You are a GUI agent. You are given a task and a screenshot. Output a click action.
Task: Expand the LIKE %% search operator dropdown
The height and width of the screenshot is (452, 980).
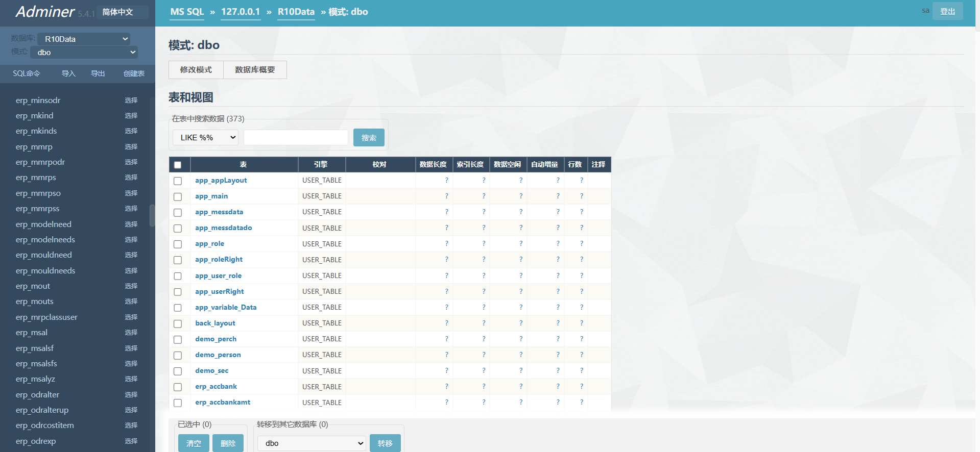pyautogui.click(x=205, y=138)
